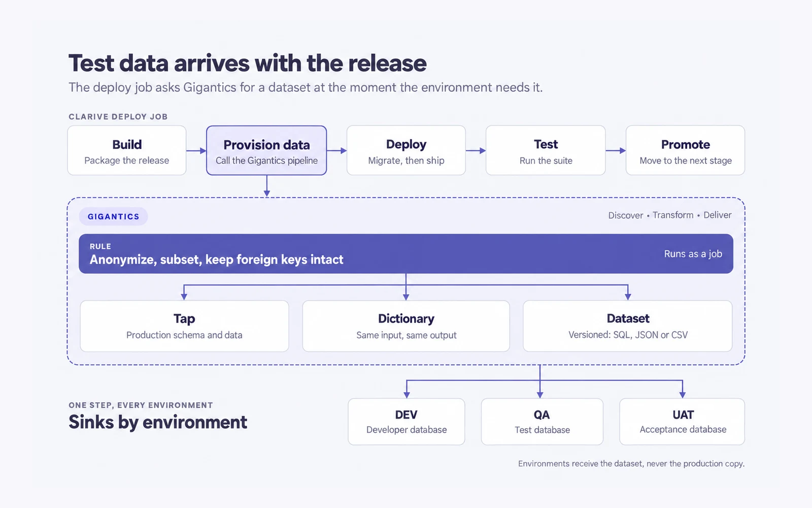Click the word 'Transform'
The image size is (812, 508).
coord(673,215)
